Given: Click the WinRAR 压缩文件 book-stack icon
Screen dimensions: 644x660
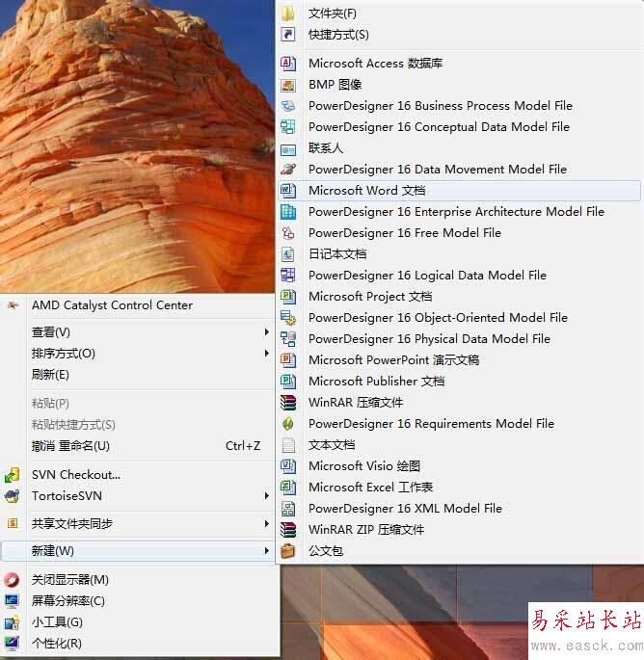Looking at the screenshot, I should (288, 403).
